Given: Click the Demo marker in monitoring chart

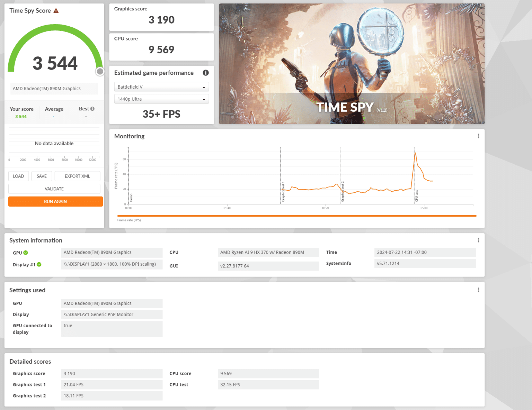Looking at the screenshot, I should point(131,198).
